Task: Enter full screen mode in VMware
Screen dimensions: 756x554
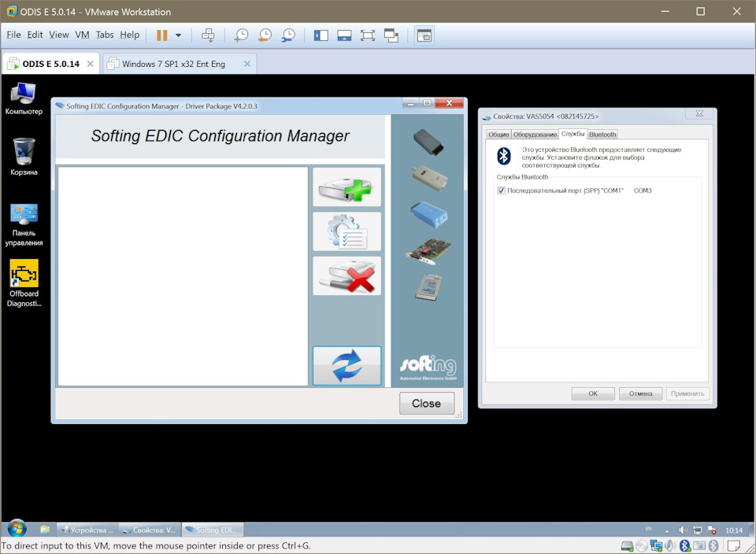Action: tap(368, 35)
